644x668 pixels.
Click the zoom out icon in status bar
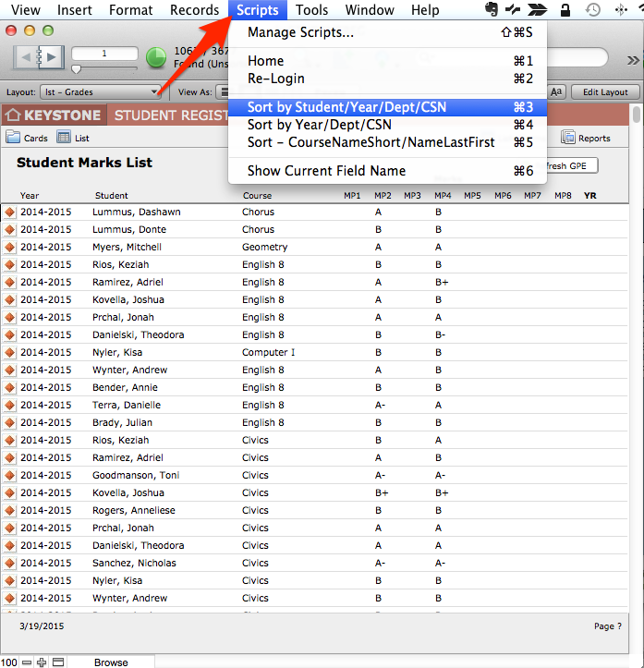coord(27,662)
